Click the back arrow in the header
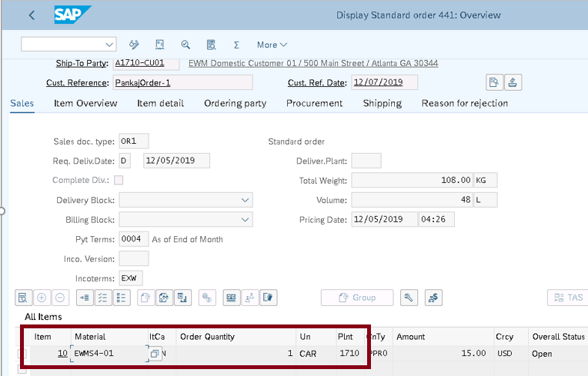588x376 pixels. (x=32, y=15)
